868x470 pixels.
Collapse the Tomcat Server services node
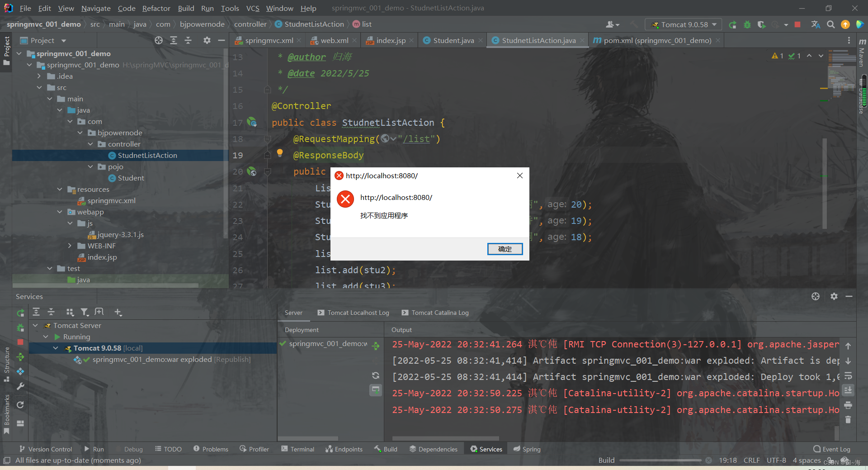[x=35, y=325]
